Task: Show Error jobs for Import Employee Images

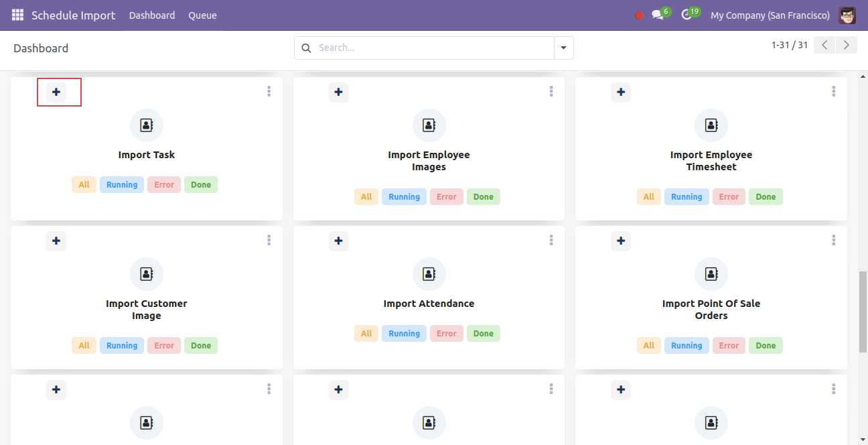Action: (x=447, y=197)
